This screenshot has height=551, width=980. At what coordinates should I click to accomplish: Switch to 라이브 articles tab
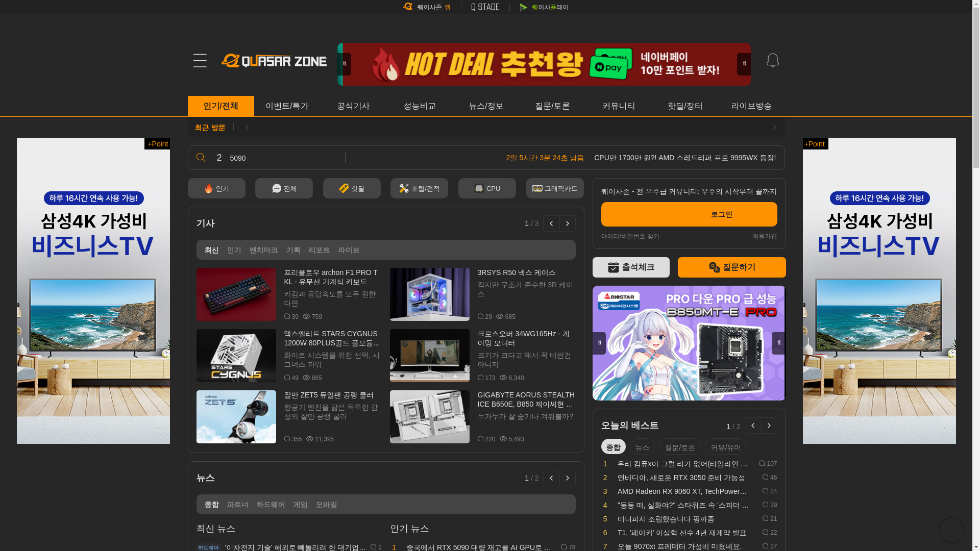coord(349,250)
